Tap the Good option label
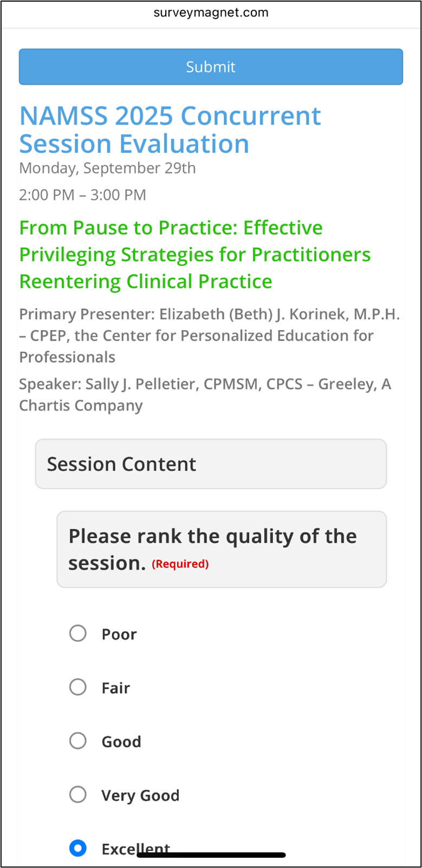 121,741
